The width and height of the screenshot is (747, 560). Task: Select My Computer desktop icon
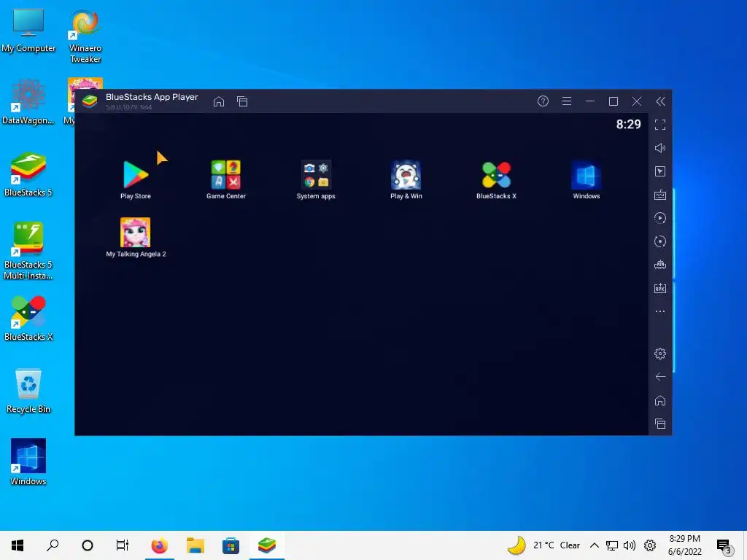click(x=28, y=31)
